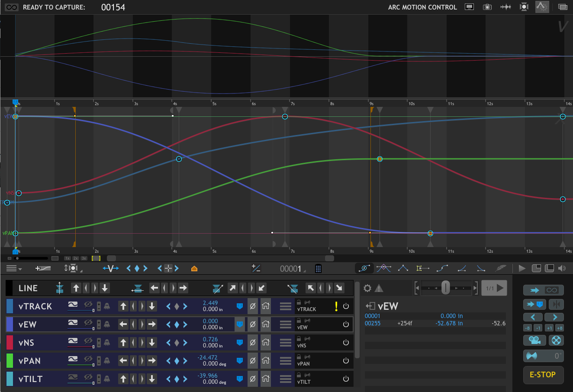Screen dimensions: 573x392
Task: Click the orange home marker icon
Action: pos(194,269)
